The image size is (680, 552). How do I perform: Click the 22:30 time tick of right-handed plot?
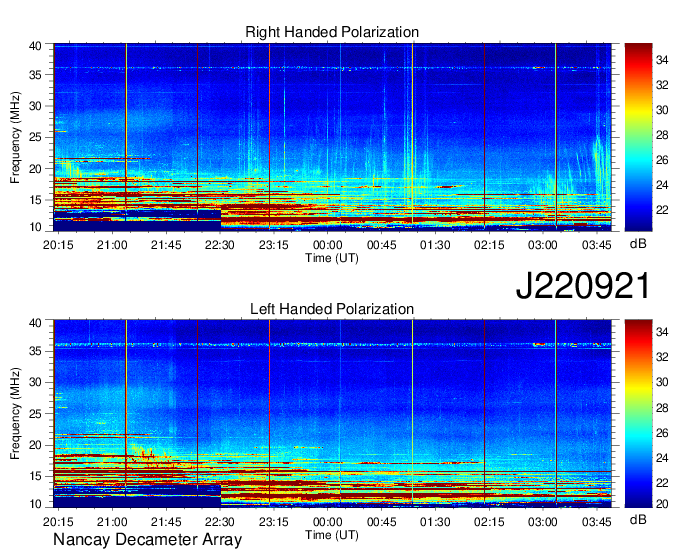pyautogui.click(x=219, y=245)
